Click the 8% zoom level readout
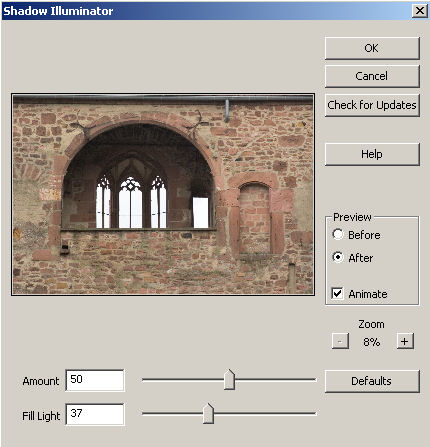This screenshot has height=447, width=430. [372, 342]
